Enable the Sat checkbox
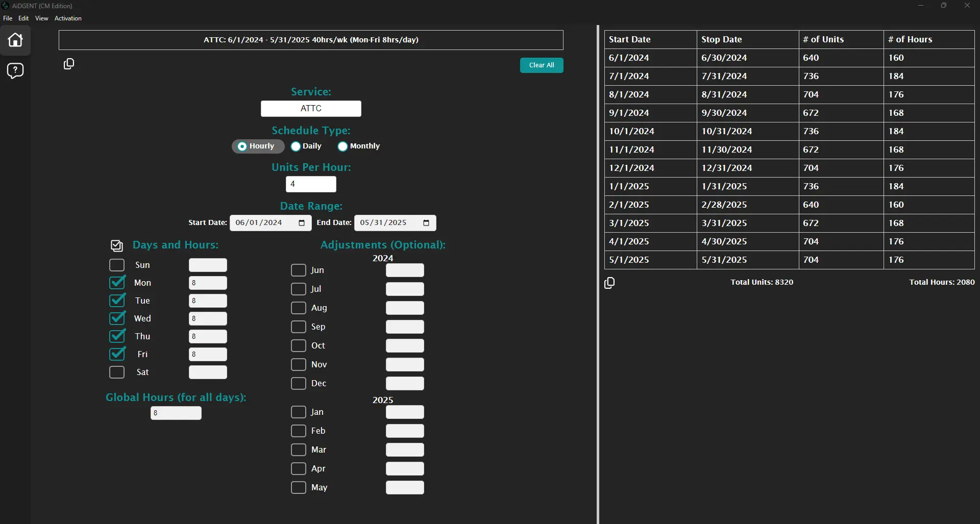The height and width of the screenshot is (524, 980). tap(117, 372)
